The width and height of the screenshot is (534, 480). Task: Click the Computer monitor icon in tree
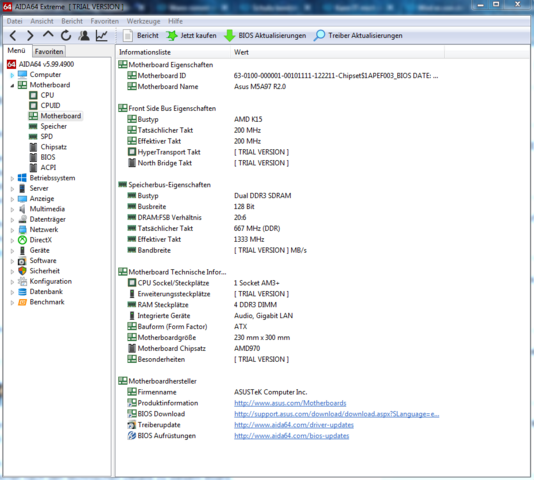[22, 74]
